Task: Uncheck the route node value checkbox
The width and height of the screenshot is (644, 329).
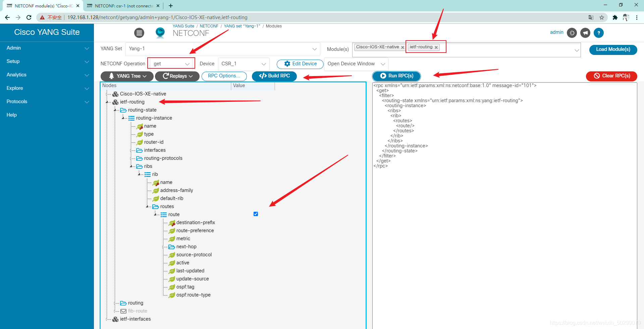Action: point(256,214)
